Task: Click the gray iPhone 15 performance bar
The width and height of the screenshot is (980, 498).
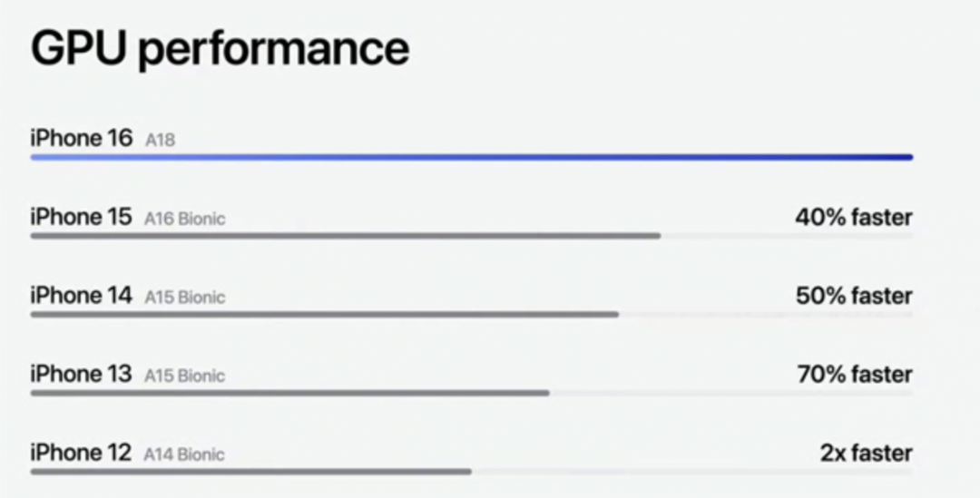Action: coord(345,236)
